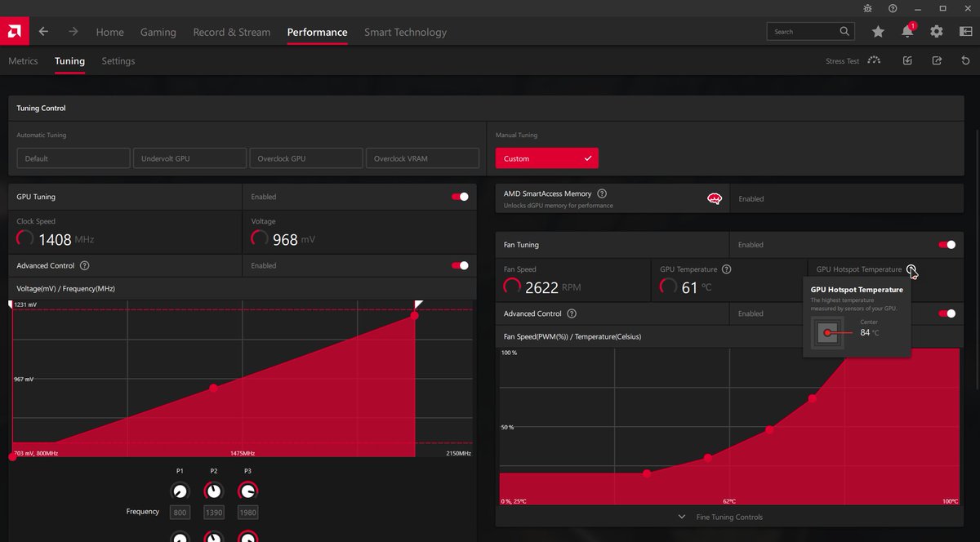Open the Smart Technology tab
Viewport: 980px width, 542px height.
click(405, 32)
